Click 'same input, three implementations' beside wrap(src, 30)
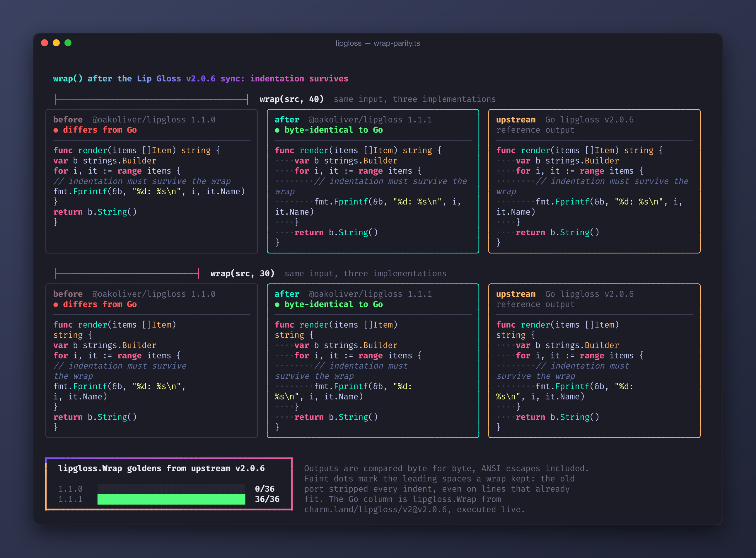The image size is (756, 558). point(366,274)
